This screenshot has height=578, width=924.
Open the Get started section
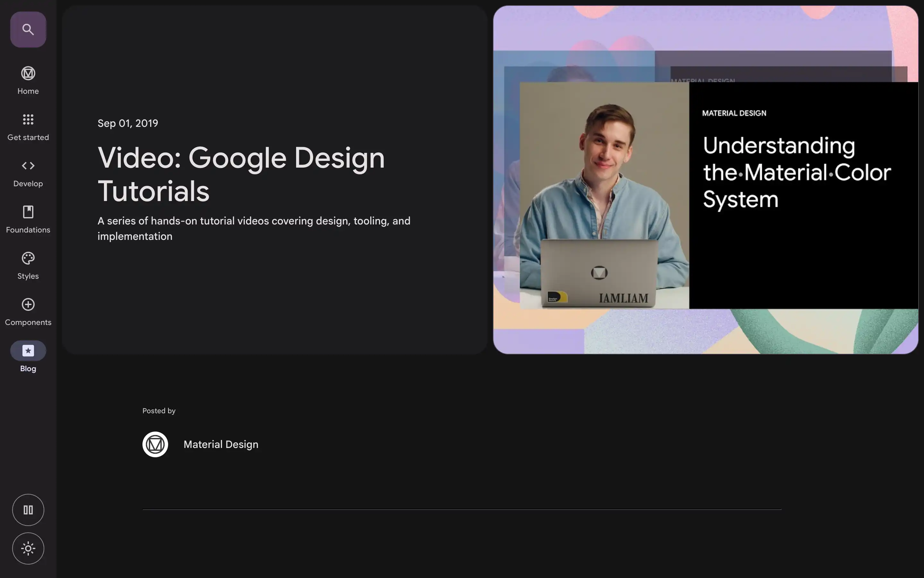coord(28,119)
